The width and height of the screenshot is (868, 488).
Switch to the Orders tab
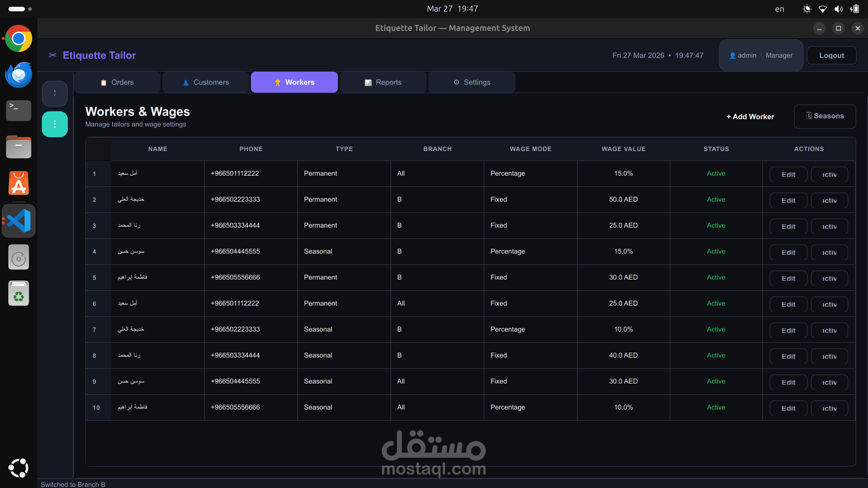117,82
